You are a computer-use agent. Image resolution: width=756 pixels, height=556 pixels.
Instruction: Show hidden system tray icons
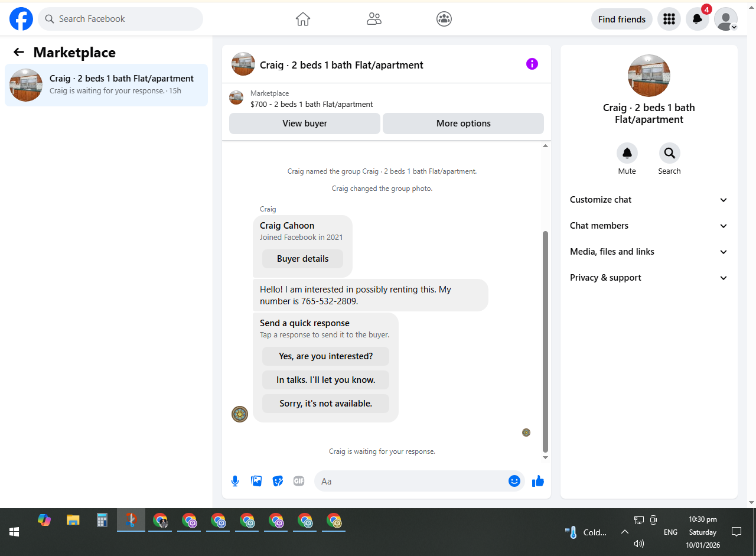click(x=624, y=532)
